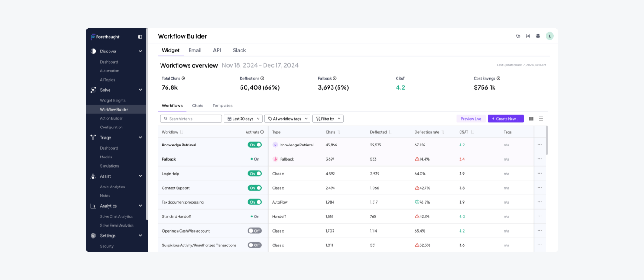Disable the Tax document processing toggle
The width and height of the screenshot is (644, 280).
(255, 202)
